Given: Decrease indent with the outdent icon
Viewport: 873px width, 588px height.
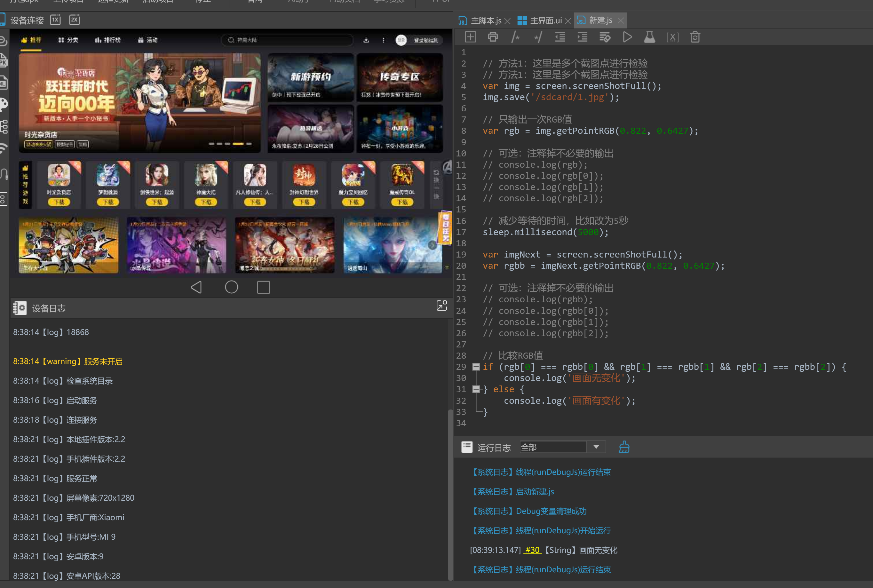Looking at the screenshot, I should coord(560,37).
